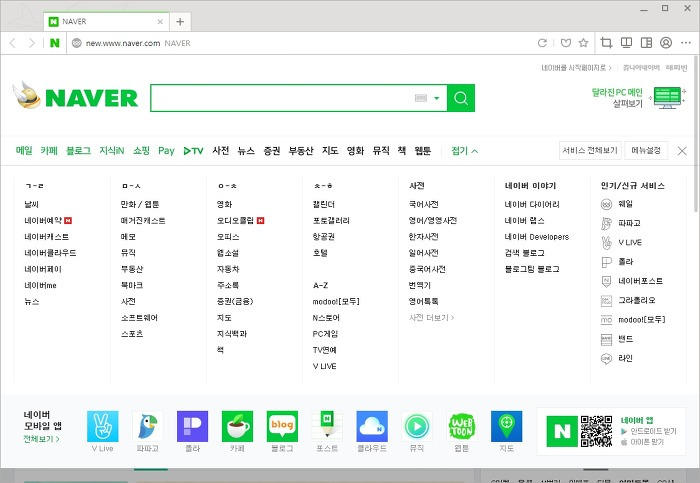The height and width of the screenshot is (483, 700).
Task: Click the V LIVE icon in popular services
Action: click(606, 242)
